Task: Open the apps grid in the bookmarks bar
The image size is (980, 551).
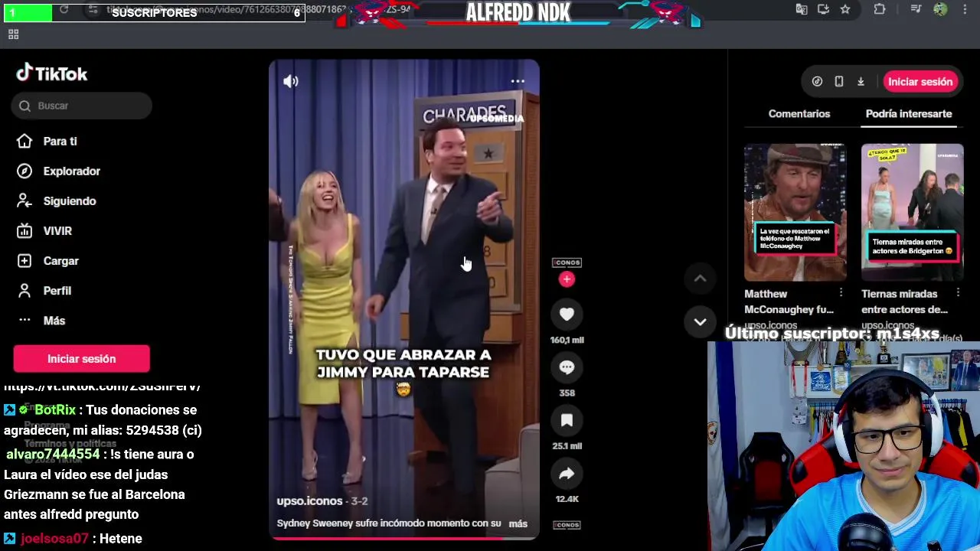Action: pos(13,34)
